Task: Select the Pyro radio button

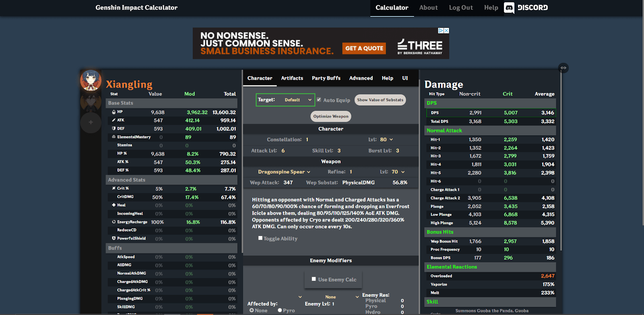Action: pyautogui.click(x=280, y=310)
